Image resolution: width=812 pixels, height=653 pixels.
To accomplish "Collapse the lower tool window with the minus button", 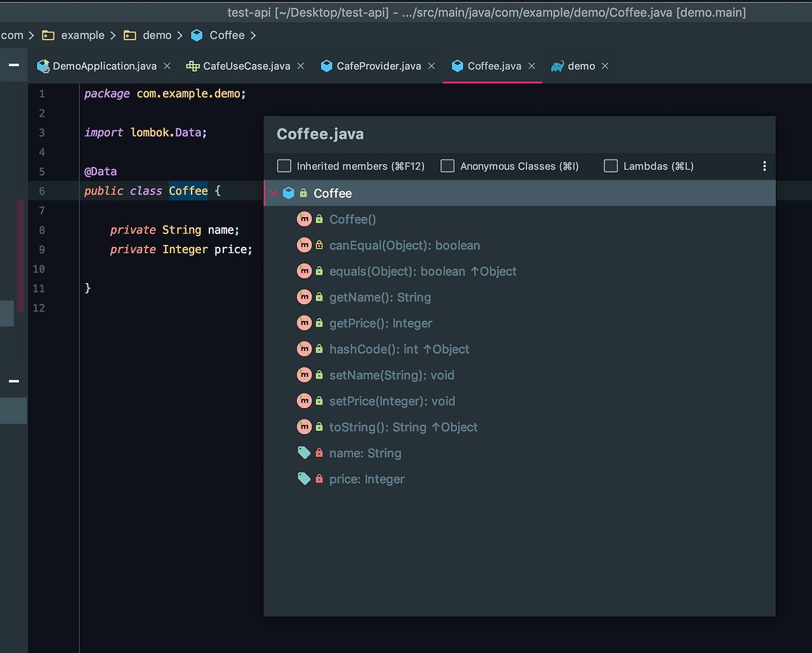I will click(x=14, y=381).
